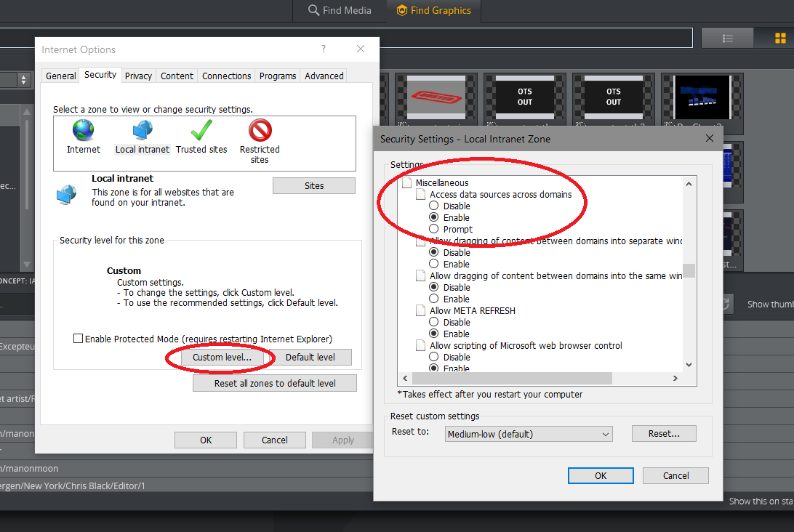Click the Miscellaneous settings heading
The width and height of the screenshot is (794, 532).
[x=442, y=182]
